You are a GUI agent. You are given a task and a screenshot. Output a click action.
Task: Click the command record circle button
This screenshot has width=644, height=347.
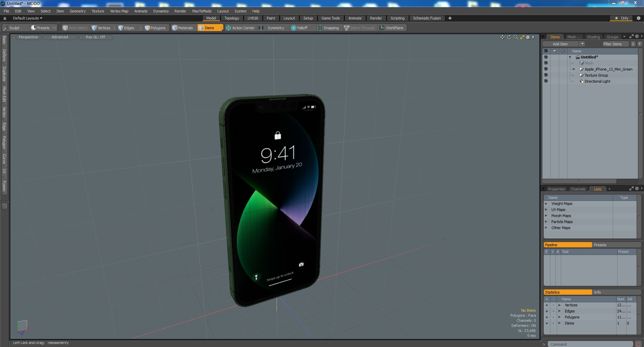pos(638,344)
